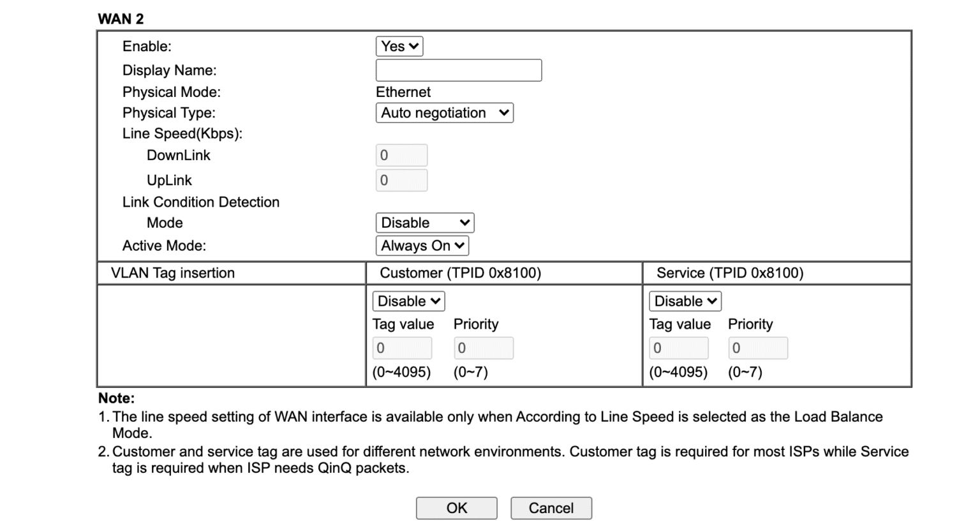Viewport: 980px width, 524px height.
Task: Open the Link Condition Detection Mode dropdown
Action: pos(424,223)
